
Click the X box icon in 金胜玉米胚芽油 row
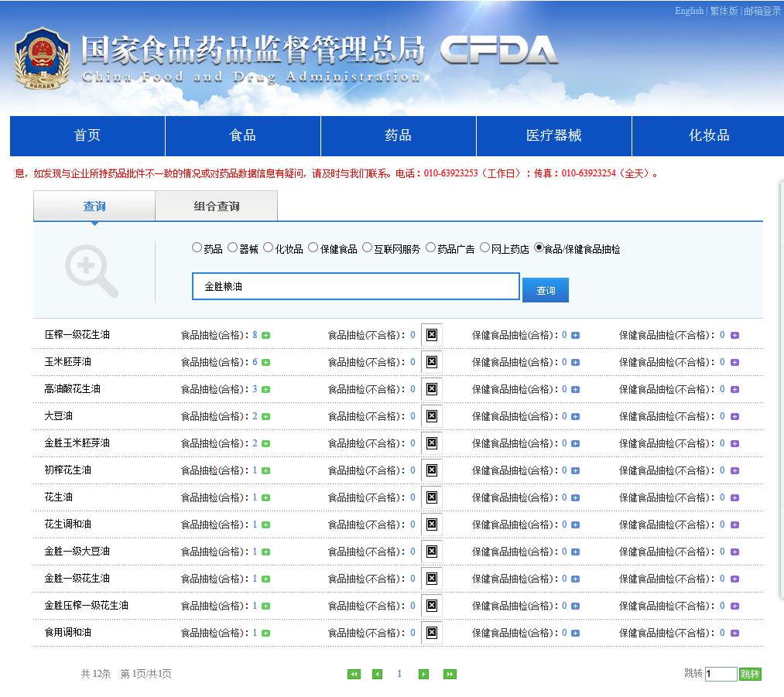point(432,442)
